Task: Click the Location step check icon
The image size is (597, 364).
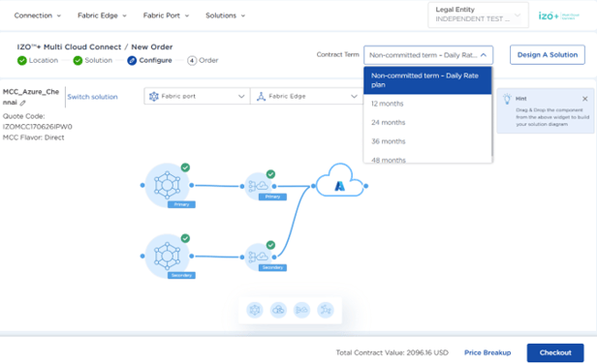Action: point(22,60)
